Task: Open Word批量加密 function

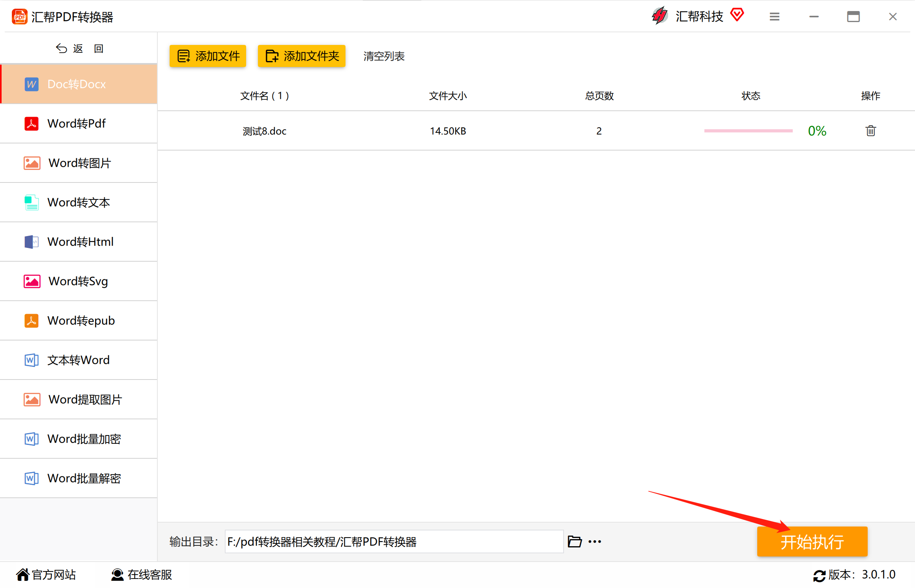Action: (x=79, y=439)
